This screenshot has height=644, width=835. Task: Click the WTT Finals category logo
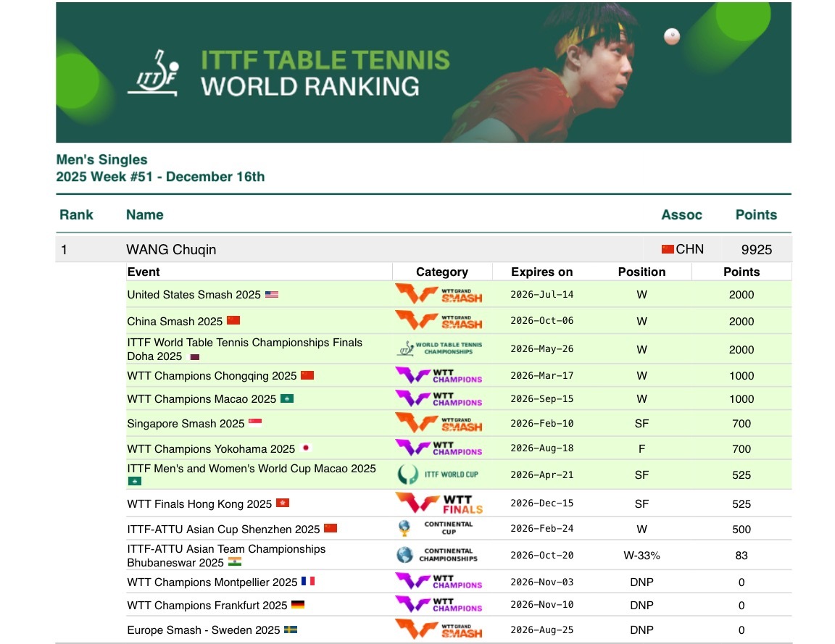coord(439,503)
